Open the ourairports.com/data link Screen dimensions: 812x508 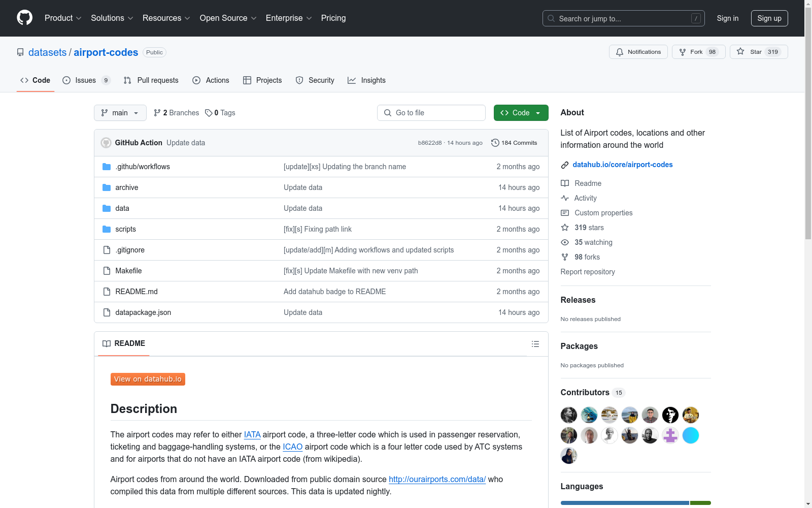coord(437,479)
